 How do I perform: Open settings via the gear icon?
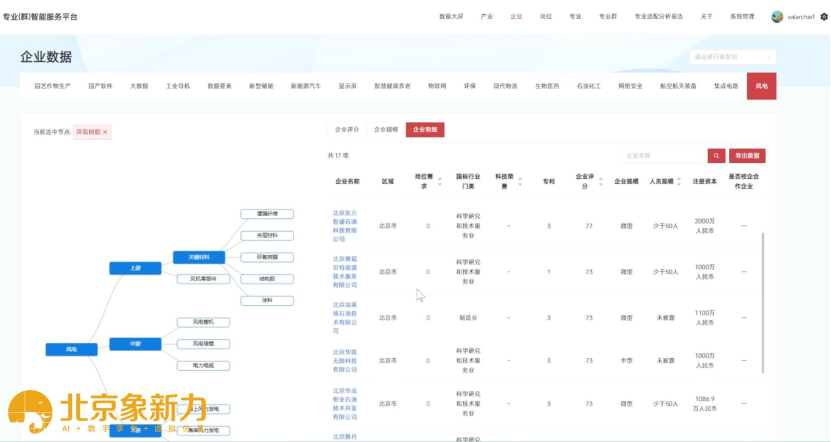pos(824,17)
